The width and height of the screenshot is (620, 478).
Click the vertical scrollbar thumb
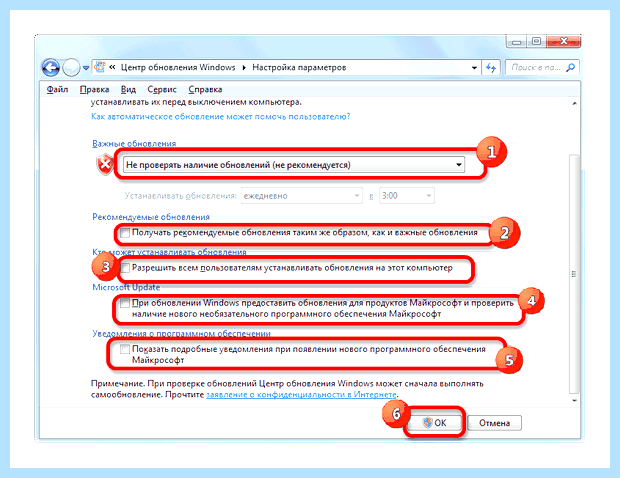[x=574, y=274]
